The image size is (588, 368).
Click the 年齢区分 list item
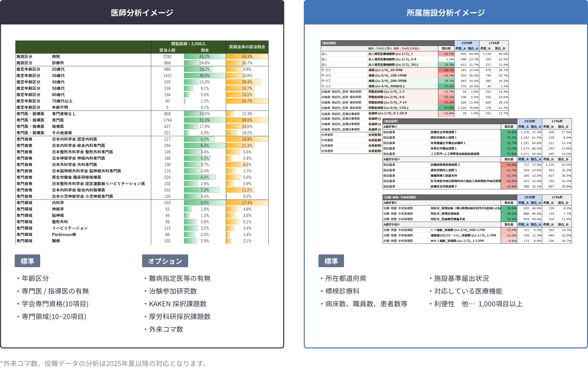click(x=35, y=278)
